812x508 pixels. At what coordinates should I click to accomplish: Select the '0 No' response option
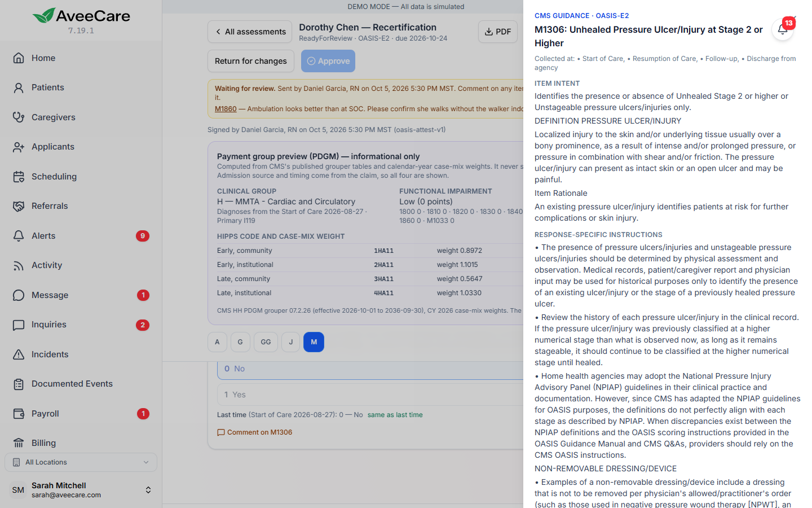370,369
